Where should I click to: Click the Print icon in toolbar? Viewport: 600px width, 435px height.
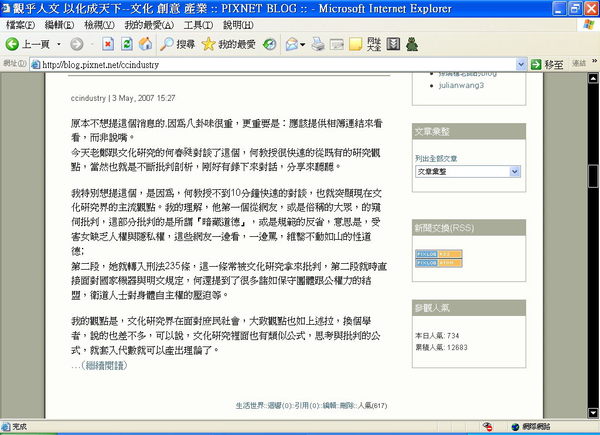(x=318, y=44)
